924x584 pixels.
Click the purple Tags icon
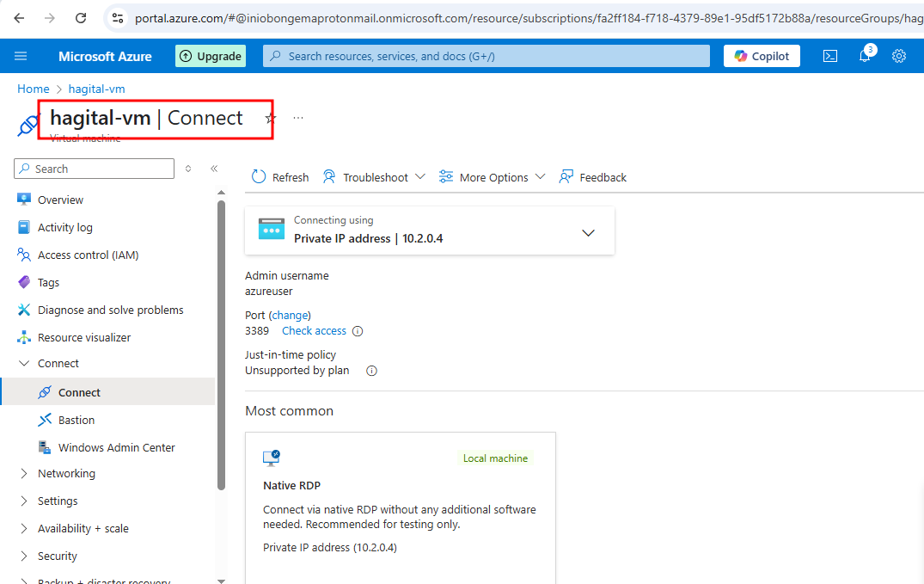24,282
